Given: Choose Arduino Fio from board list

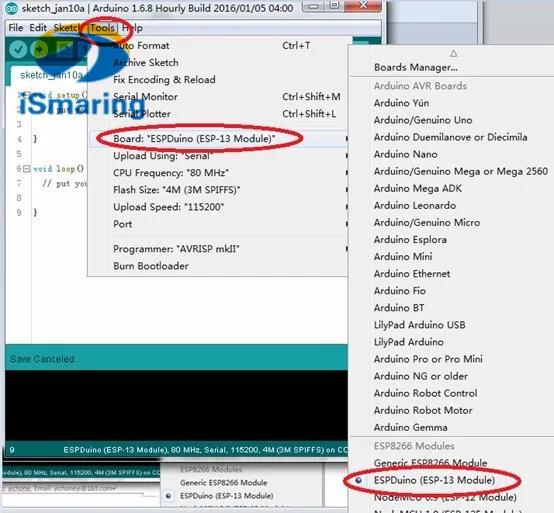Looking at the screenshot, I should [400, 291].
